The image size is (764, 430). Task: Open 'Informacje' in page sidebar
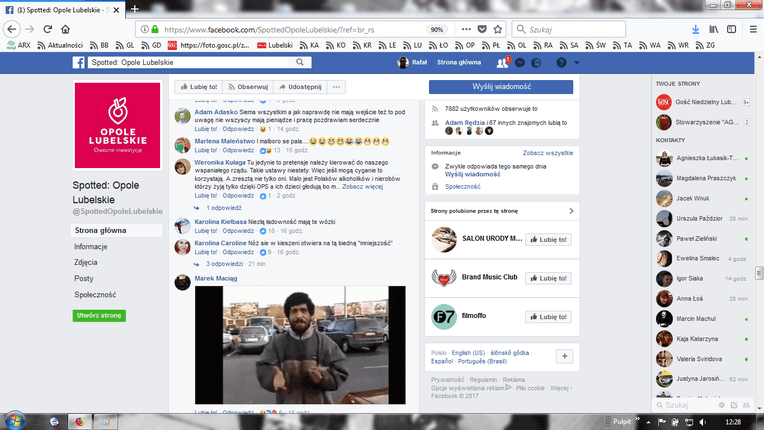91,246
